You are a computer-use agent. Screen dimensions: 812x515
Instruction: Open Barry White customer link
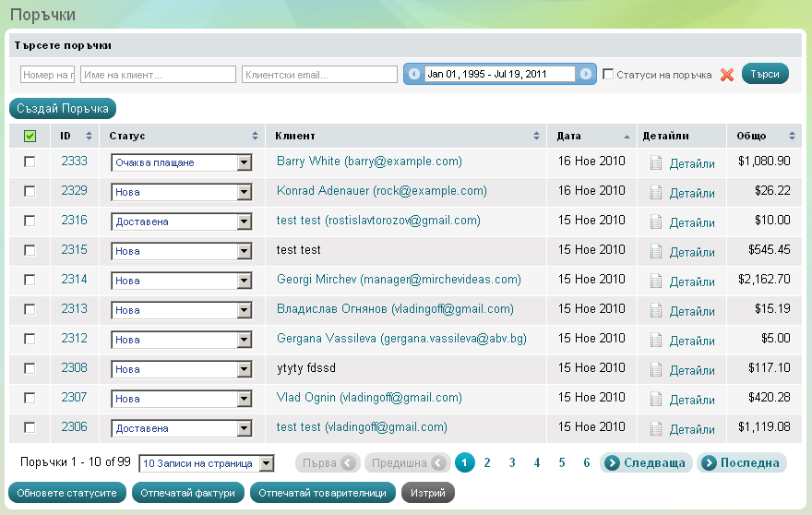click(x=369, y=162)
